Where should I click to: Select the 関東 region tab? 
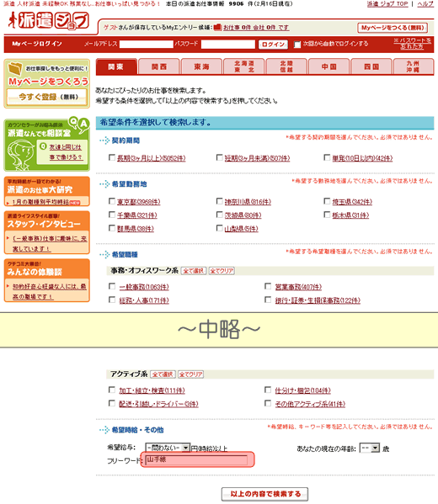pos(116,66)
